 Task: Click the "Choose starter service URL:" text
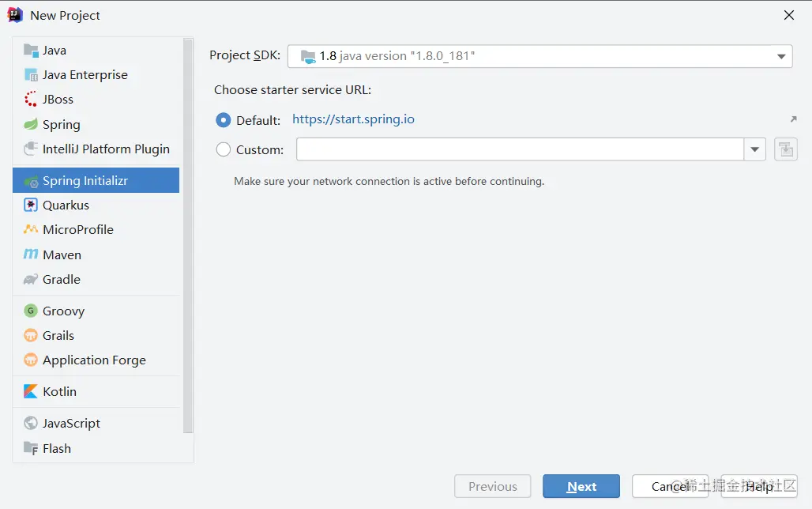292,89
